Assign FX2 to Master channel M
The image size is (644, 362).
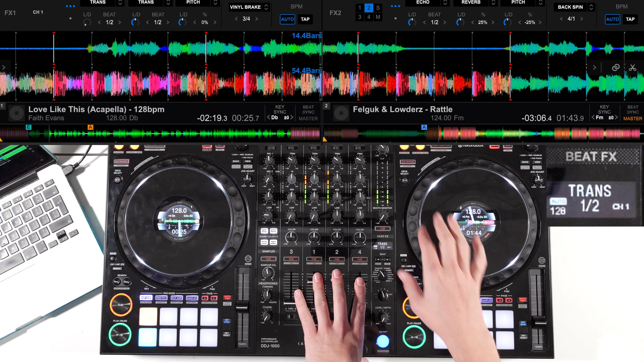point(378,17)
